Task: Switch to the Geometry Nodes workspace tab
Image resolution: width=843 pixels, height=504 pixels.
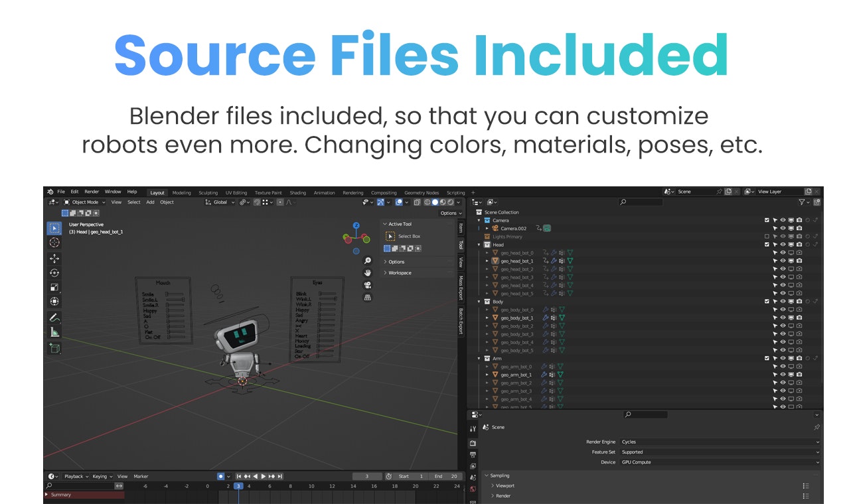Action: click(x=421, y=193)
